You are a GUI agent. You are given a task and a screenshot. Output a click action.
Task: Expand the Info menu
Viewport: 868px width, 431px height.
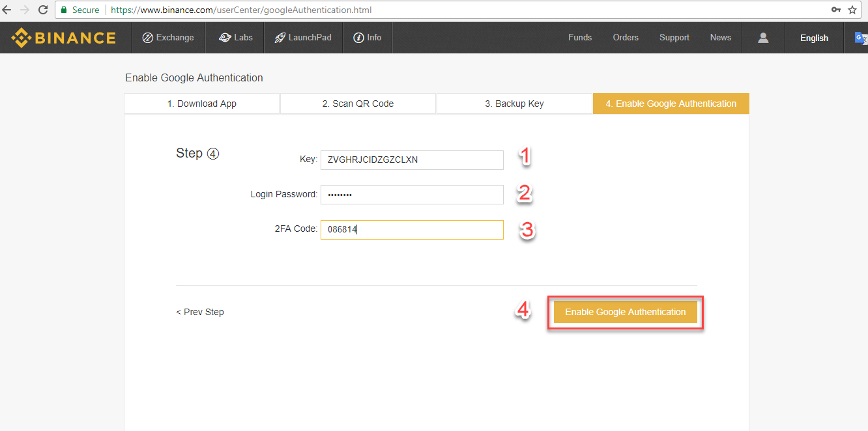pyautogui.click(x=367, y=38)
